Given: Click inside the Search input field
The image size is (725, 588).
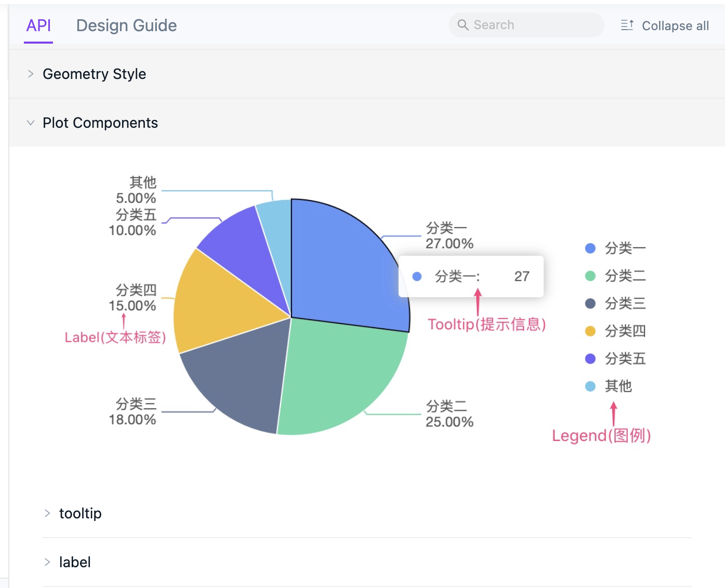Looking at the screenshot, I should (525, 24).
